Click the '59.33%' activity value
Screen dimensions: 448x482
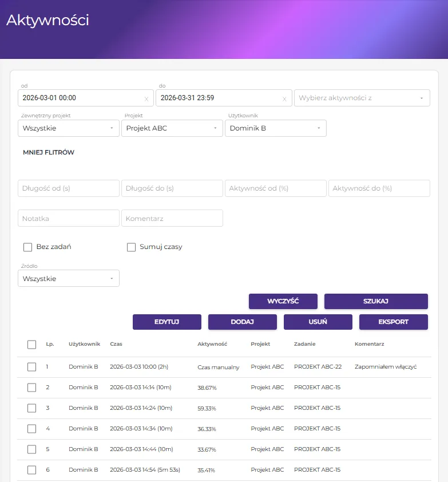tap(207, 408)
